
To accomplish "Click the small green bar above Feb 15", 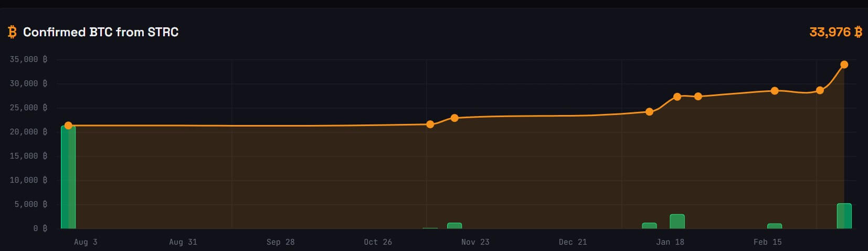I will click(x=775, y=226).
